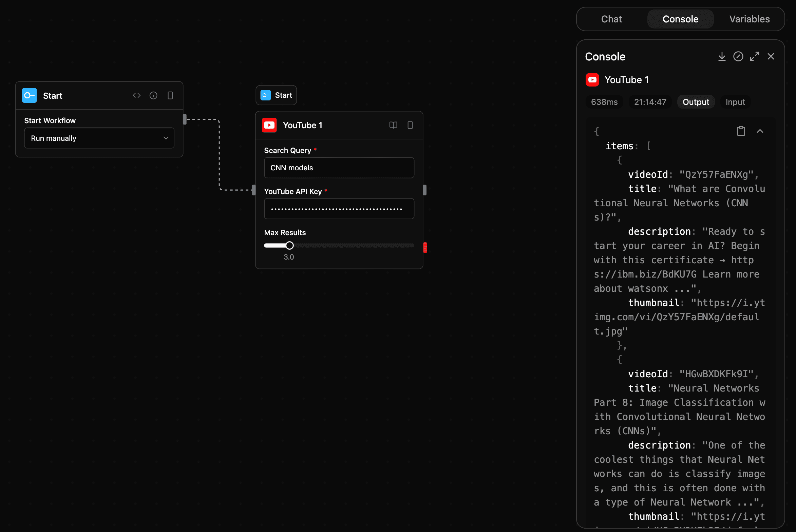Click the YouTube node icon on the canvas
This screenshot has height=532, width=796.
(x=269, y=125)
